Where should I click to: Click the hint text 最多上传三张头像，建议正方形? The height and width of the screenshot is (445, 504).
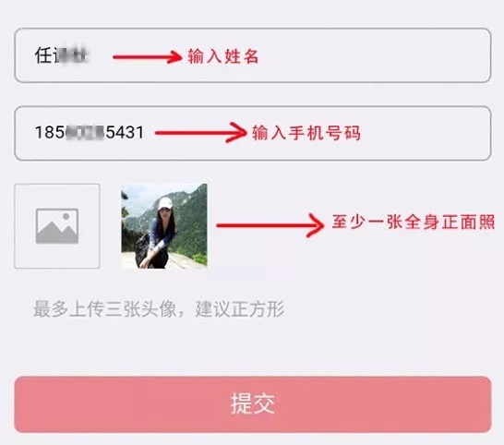[159, 309]
